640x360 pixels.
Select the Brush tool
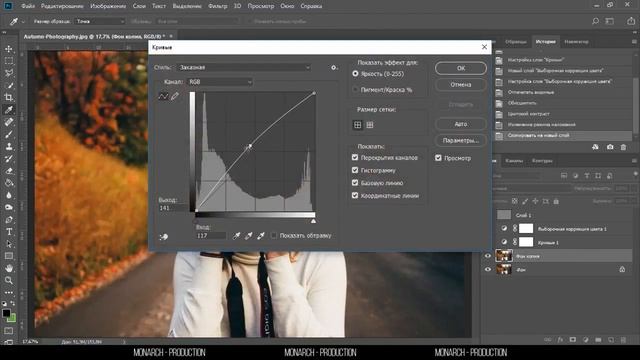9,134
